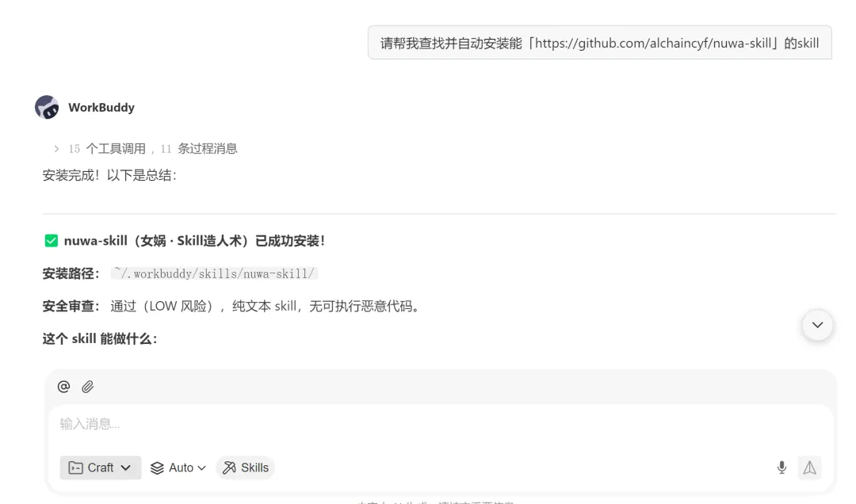
Task: Send message using the send arrow icon
Action: 809,468
